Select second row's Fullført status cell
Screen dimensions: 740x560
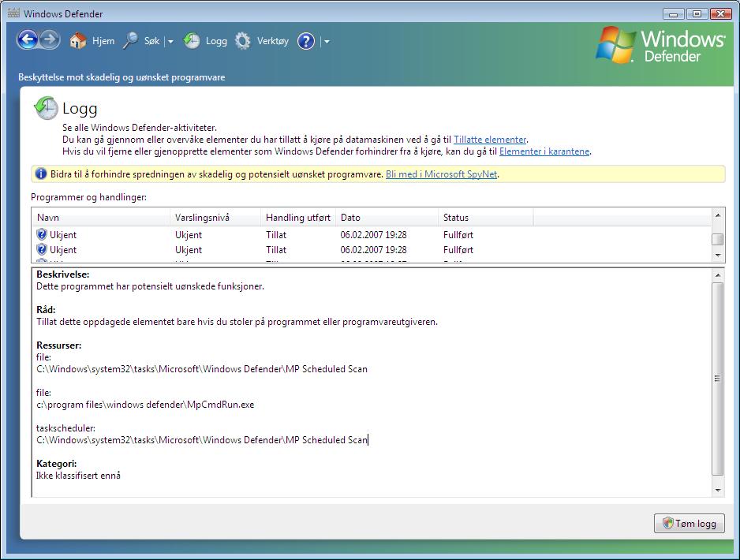(x=458, y=249)
